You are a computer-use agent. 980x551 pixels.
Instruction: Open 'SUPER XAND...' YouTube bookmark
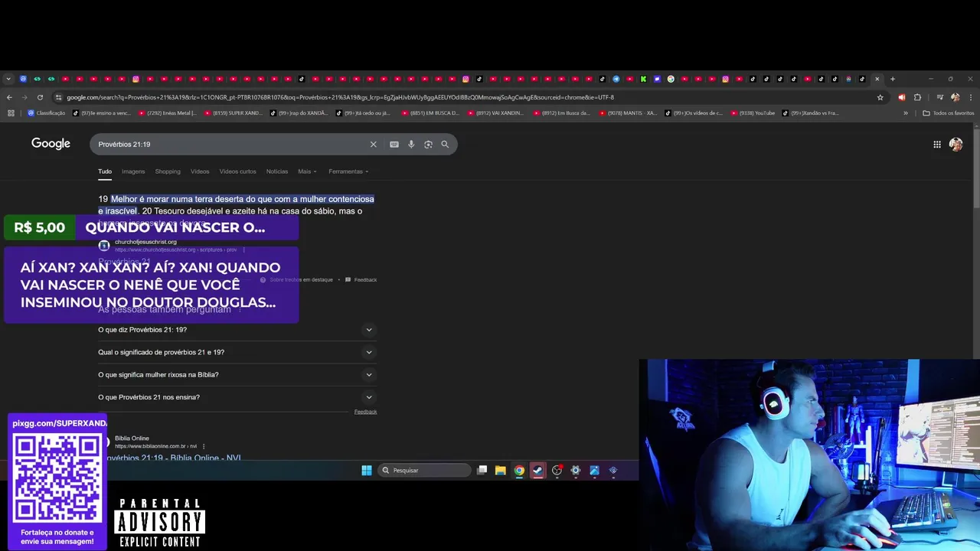tap(233, 113)
